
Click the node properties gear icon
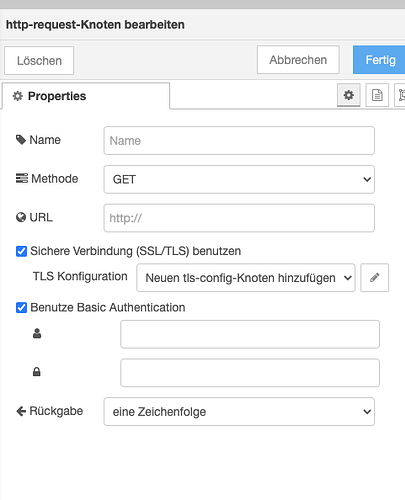click(x=348, y=95)
